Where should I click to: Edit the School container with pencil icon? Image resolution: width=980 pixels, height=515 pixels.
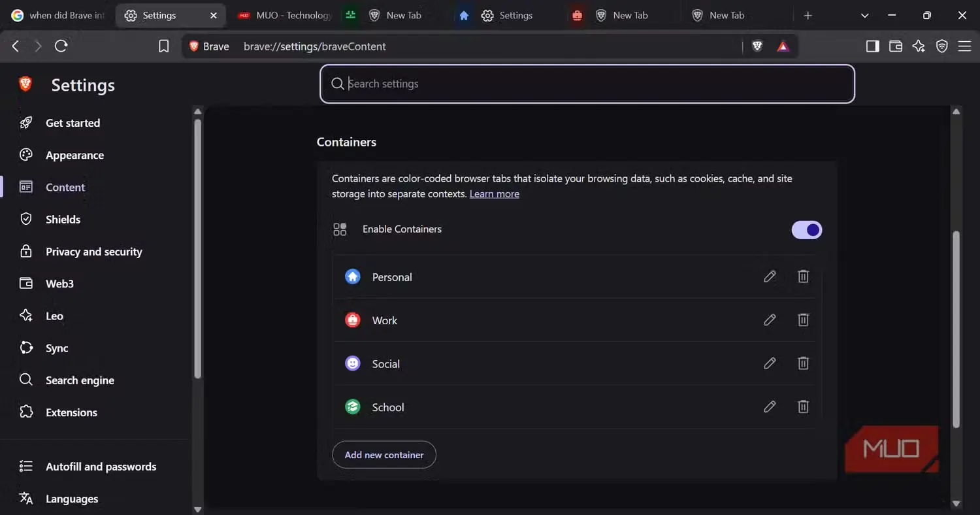click(770, 407)
